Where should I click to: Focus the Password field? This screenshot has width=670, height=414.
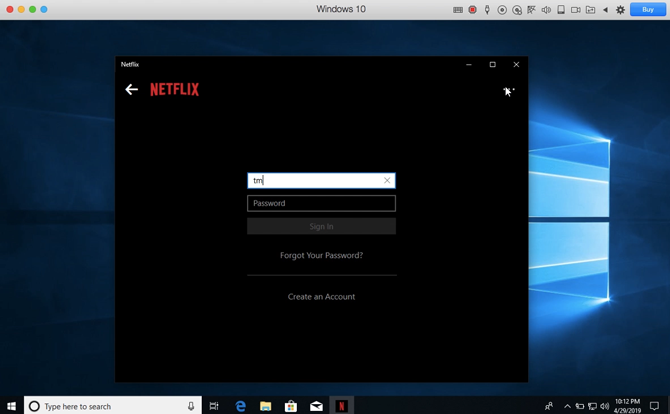pyautogui.click(x=321, y=203)
